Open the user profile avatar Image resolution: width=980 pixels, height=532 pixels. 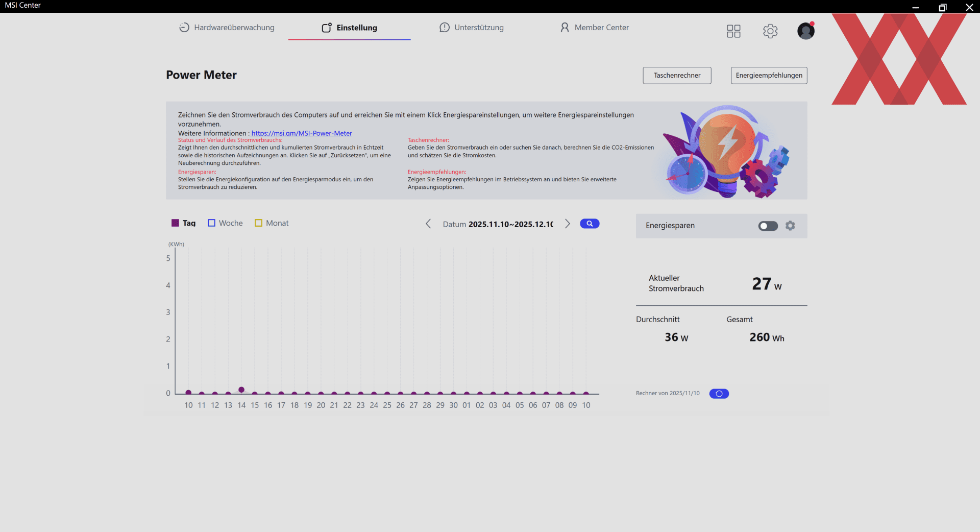click(806, 31)
